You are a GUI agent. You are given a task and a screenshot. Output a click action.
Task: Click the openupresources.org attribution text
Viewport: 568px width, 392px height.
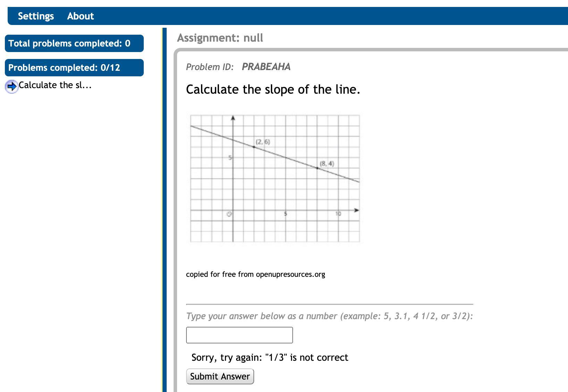(x=256, y=274)
